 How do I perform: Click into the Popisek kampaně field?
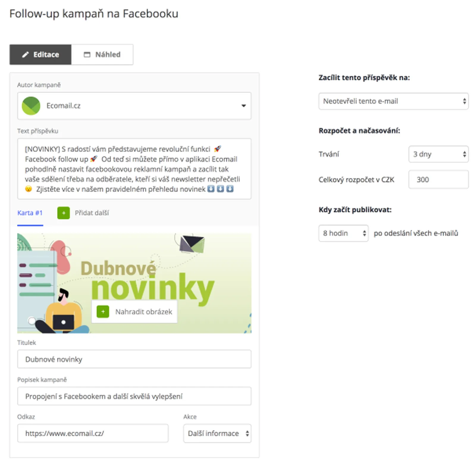134,396
